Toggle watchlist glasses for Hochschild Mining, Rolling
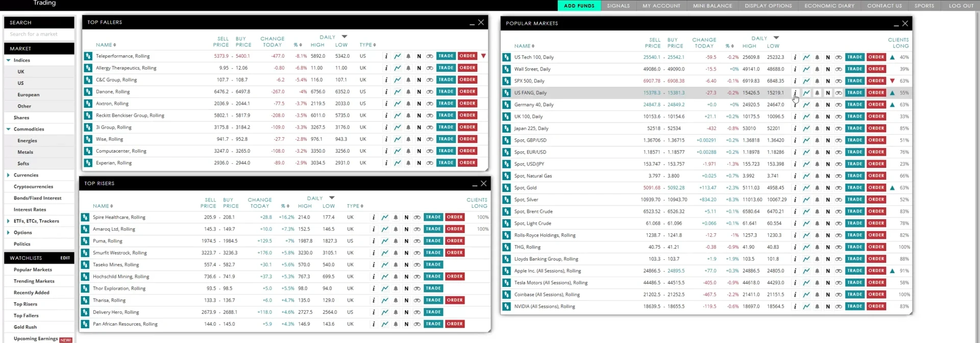The image size is (980, 343). tap(417, 277)
